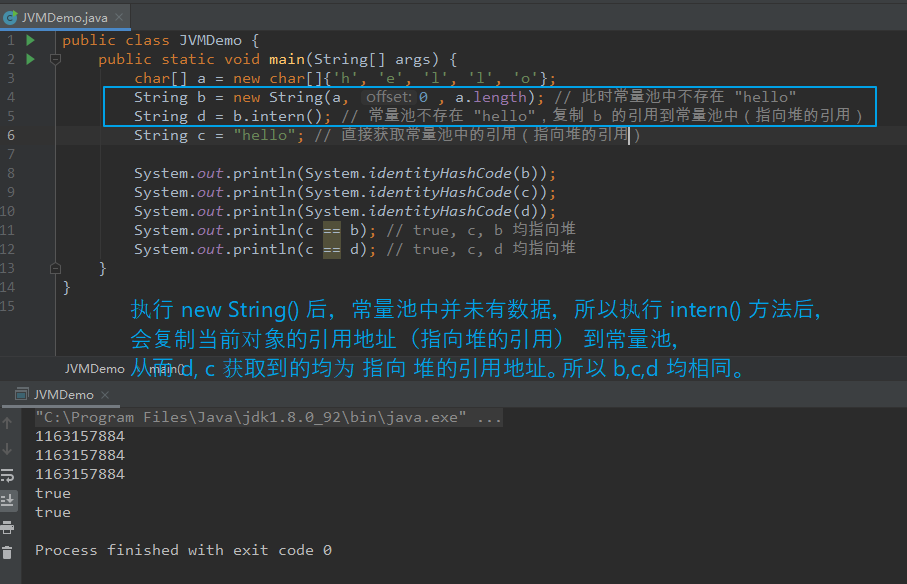
Task: Click the 'c == b' println statement
Action: [x=255, y=230]
